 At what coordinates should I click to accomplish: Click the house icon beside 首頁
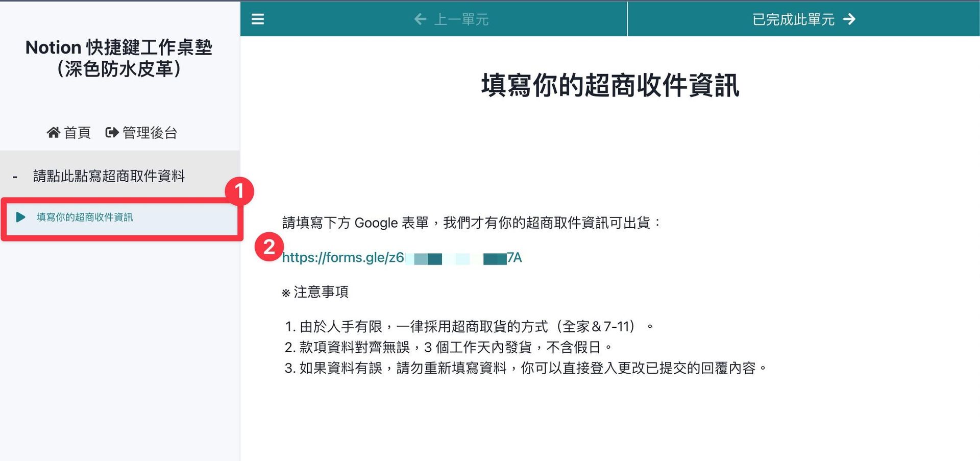point(53,133)
